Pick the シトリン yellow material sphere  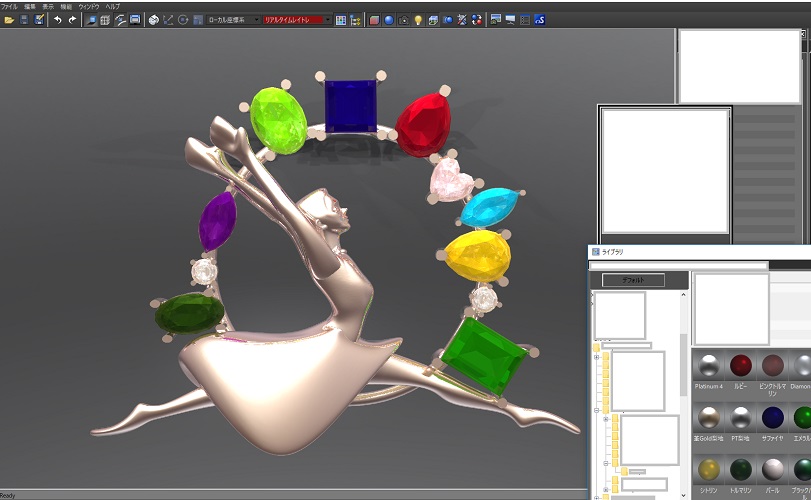(x=708, y=470)
